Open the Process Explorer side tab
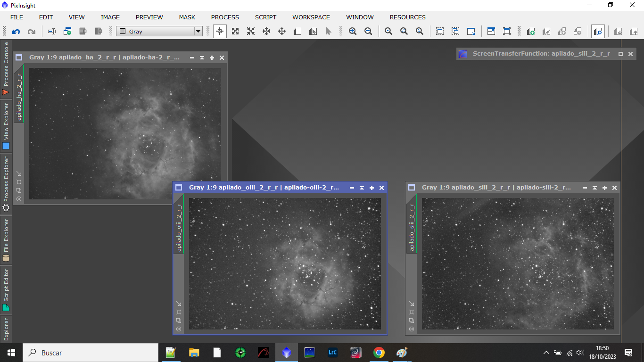This screenshot has width=644, height=362. coord(6,184)
